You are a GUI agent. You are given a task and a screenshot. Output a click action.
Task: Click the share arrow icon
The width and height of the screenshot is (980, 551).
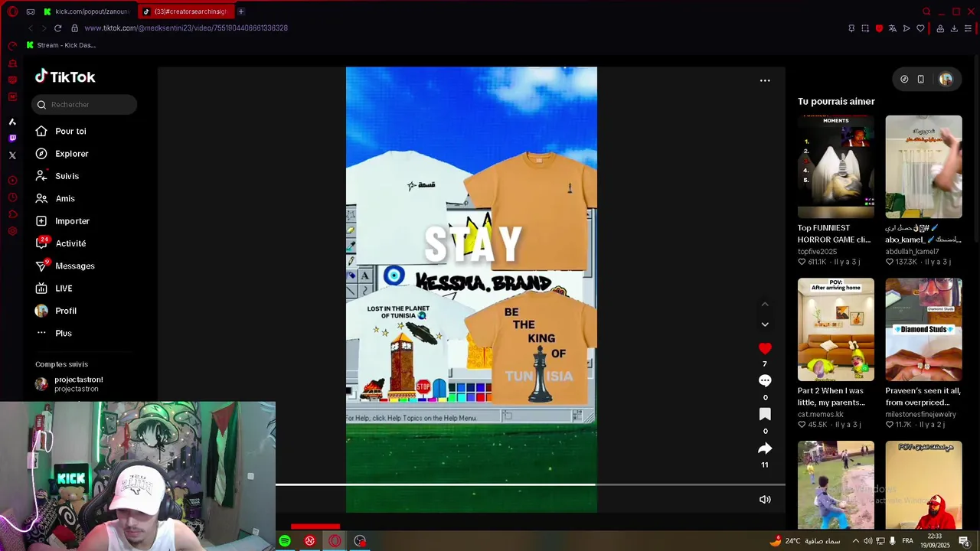[765, 448]
